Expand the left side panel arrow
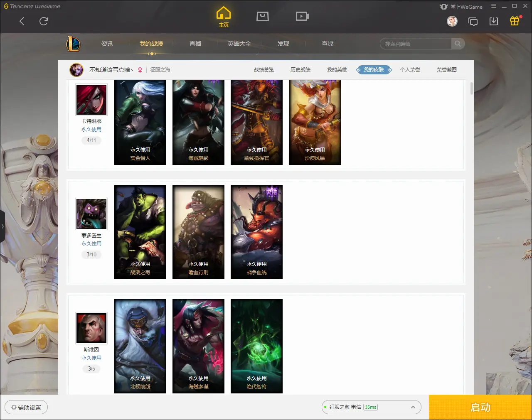Screen dimensions: 532x420 tap(2, 226)
